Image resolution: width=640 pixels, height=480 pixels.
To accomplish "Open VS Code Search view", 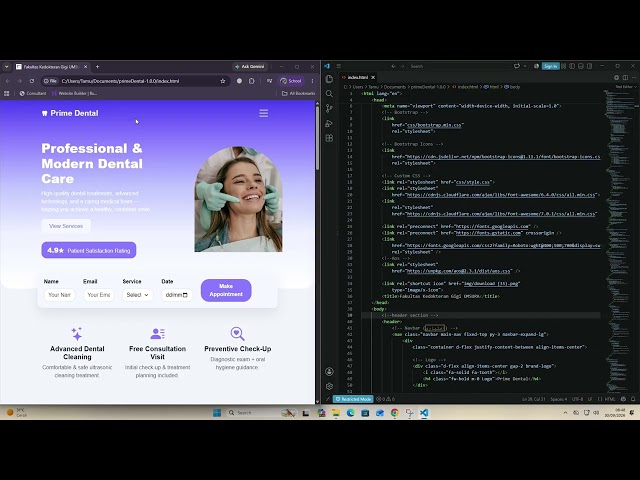I will click(329, 94).
